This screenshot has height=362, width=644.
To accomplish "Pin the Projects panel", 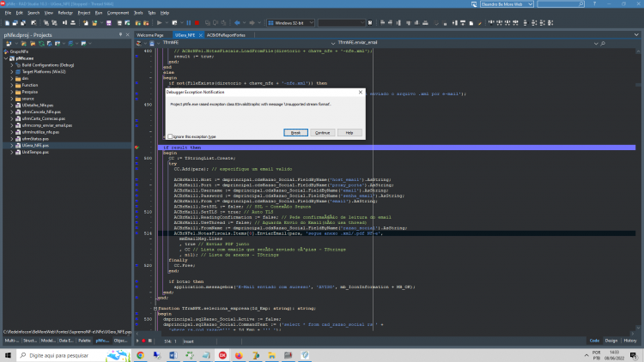I will coord(120,35).
